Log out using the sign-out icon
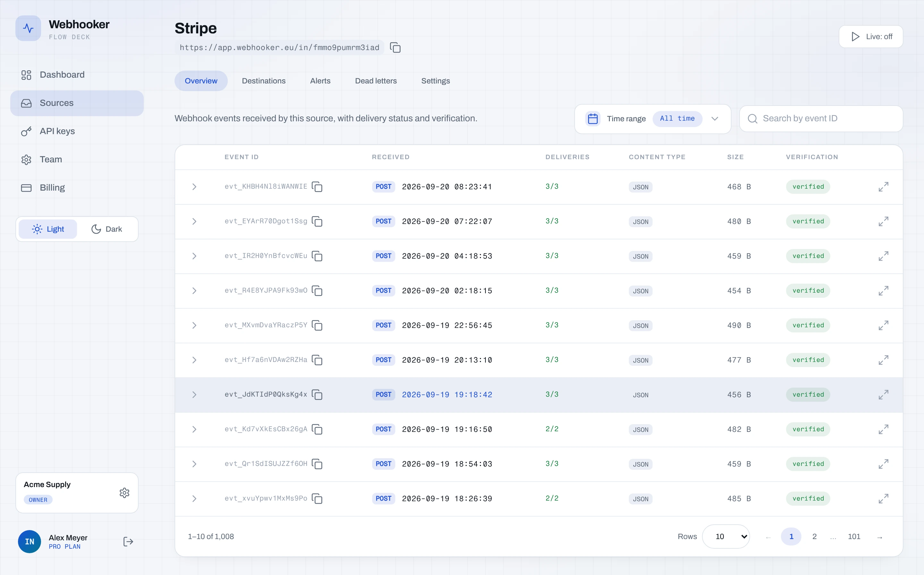924x575 pixels. coord(128,542)
